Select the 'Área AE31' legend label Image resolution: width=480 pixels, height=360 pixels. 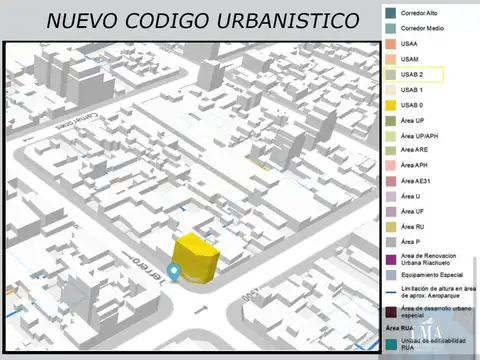(416, 181)
